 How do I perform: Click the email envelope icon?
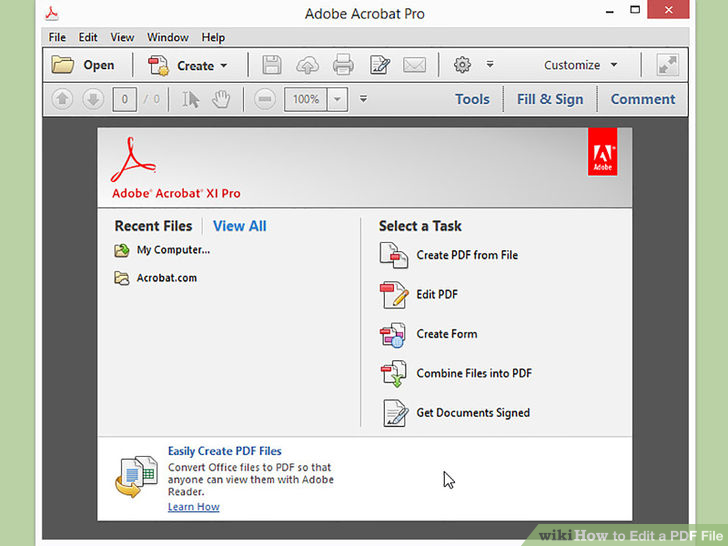tap(415, 65)
